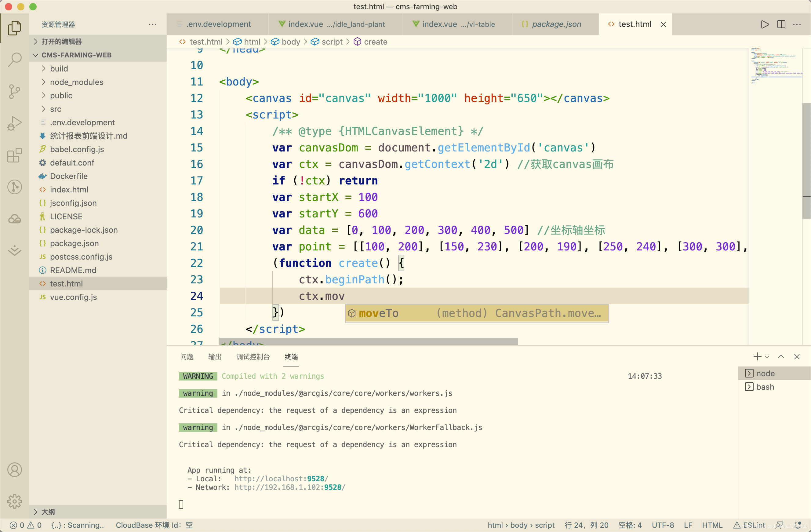811x532 pixels.
Task: Expand the node_modules folder
Action: [x=98, y=82]
